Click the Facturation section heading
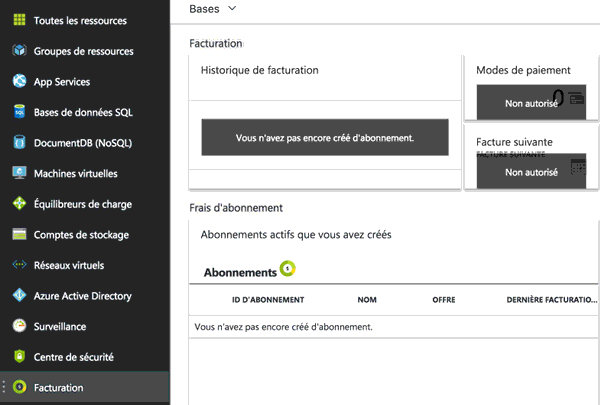 click(x=215, y=43)
